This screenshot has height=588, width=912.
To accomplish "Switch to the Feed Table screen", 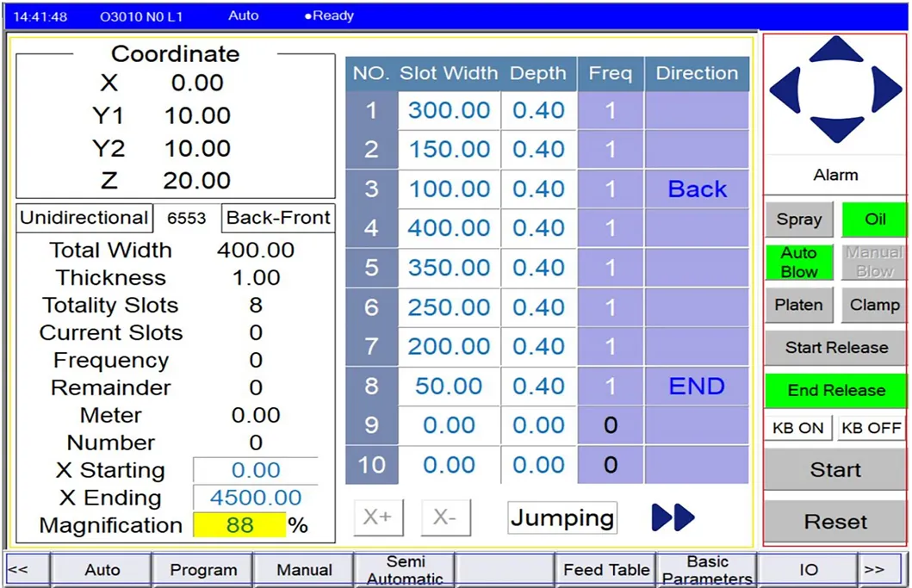I will (x=606, y=569).
